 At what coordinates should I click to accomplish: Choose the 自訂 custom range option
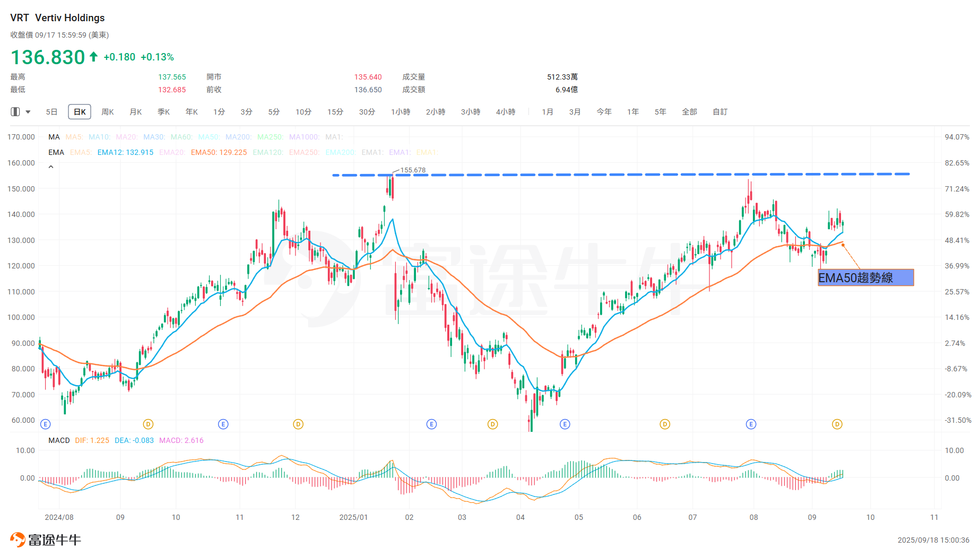(x=720, y=112)
